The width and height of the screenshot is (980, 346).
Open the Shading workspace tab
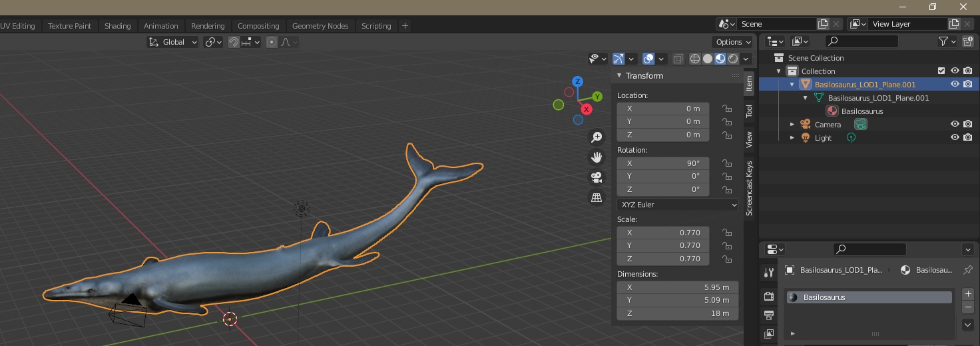pos(117,26)
